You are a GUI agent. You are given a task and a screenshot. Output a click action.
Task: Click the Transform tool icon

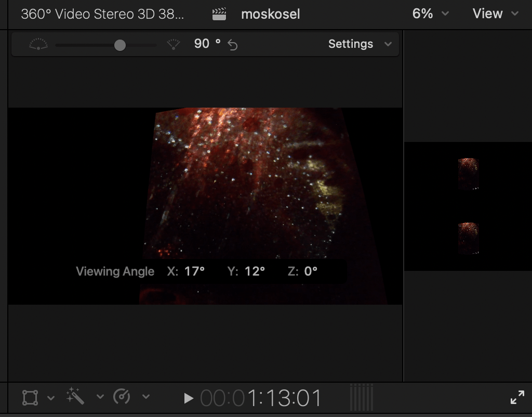click(x=30, y=398)
